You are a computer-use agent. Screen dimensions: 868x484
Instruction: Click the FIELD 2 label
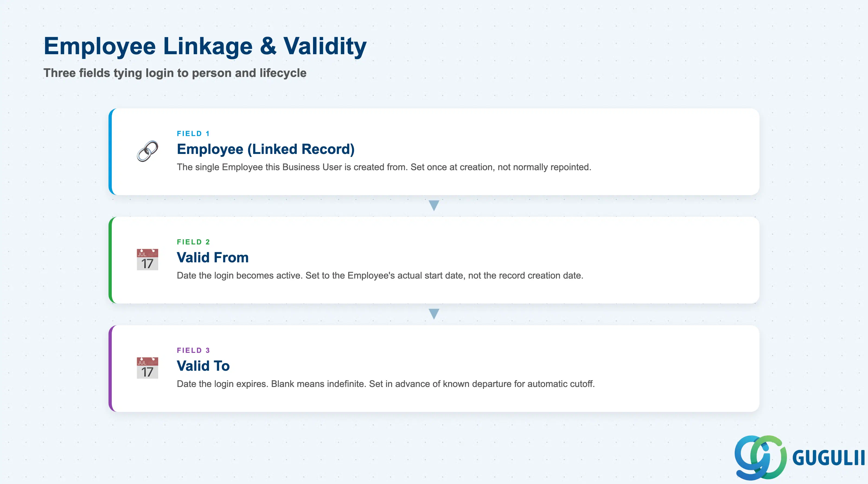pyautogui.click(x=193, y=242)
